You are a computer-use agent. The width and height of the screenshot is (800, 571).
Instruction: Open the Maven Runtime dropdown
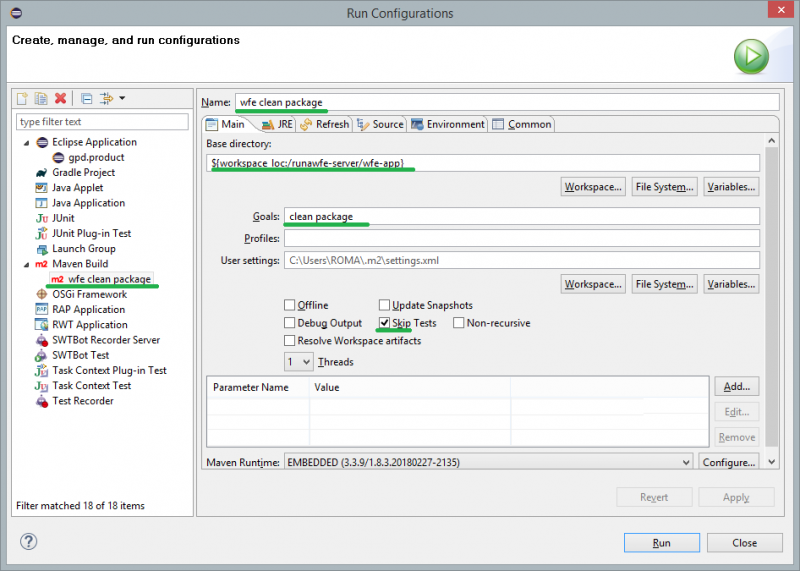tap(488, 462)
